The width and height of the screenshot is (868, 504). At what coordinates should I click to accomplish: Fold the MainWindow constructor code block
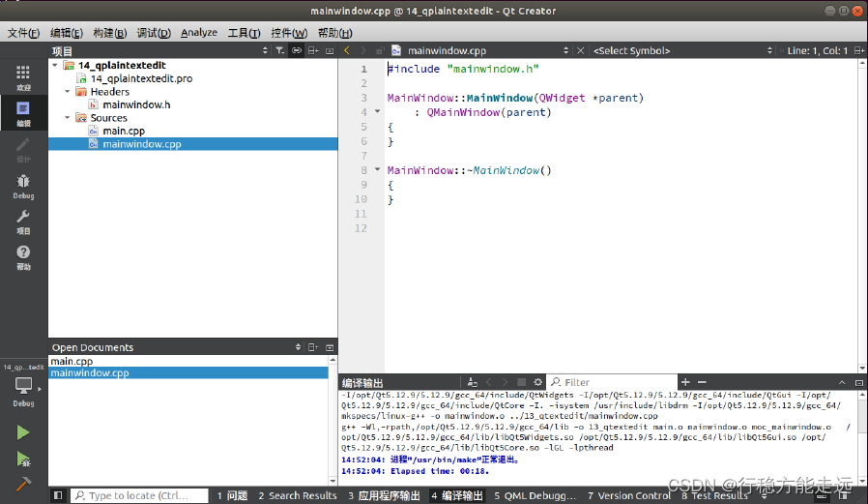[378, 111]
